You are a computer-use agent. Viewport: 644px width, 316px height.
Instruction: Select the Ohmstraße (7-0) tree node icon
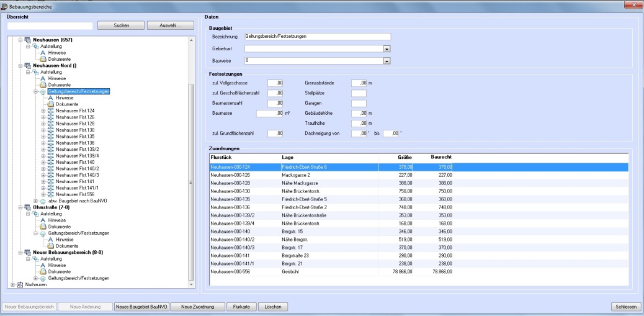(28, 207)
